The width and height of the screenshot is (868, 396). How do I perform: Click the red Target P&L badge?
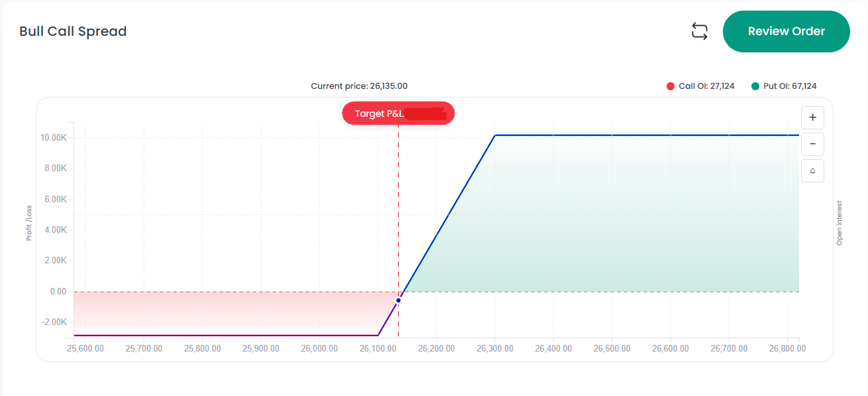click(398, 113)
